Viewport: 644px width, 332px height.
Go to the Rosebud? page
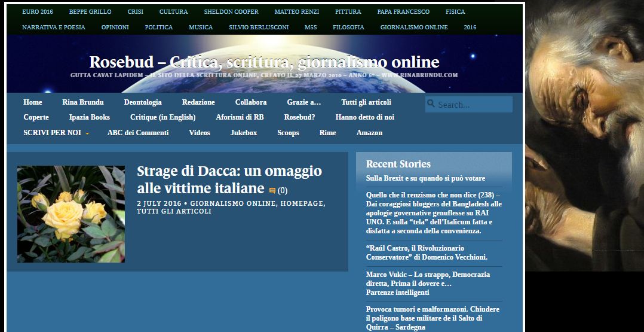pos(299,117)
